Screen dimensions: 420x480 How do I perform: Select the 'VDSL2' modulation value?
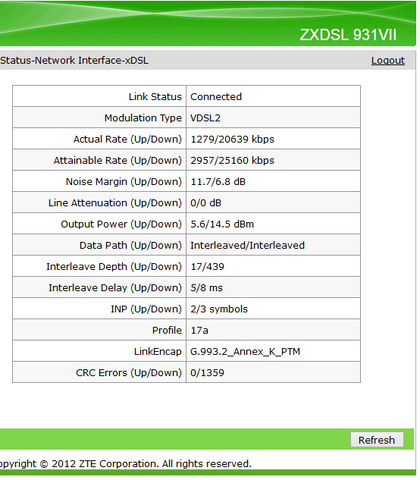(x=205, y=118)
